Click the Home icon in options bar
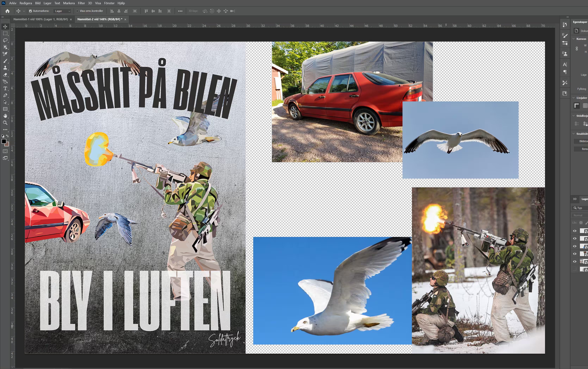 (8, 11)
